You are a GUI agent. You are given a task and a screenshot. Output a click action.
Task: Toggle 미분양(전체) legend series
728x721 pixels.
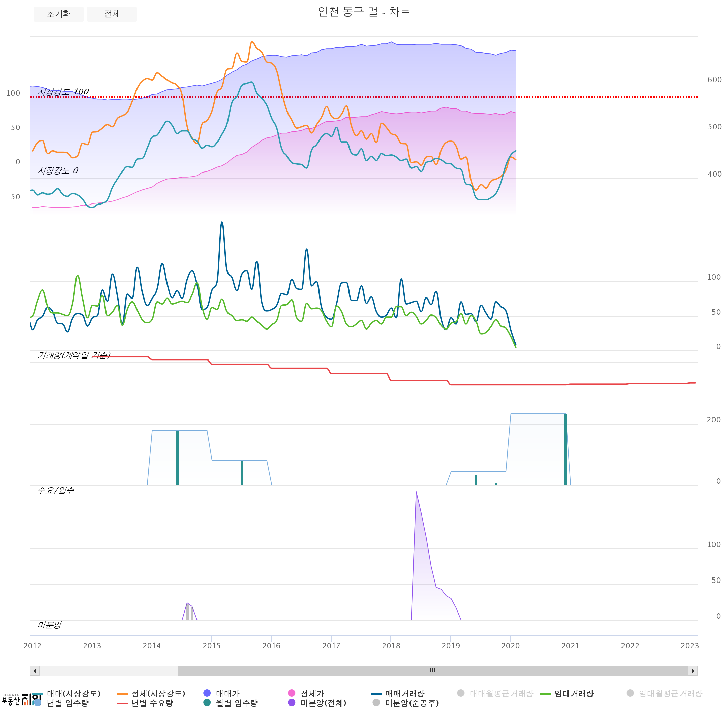(x=317, y=703)
